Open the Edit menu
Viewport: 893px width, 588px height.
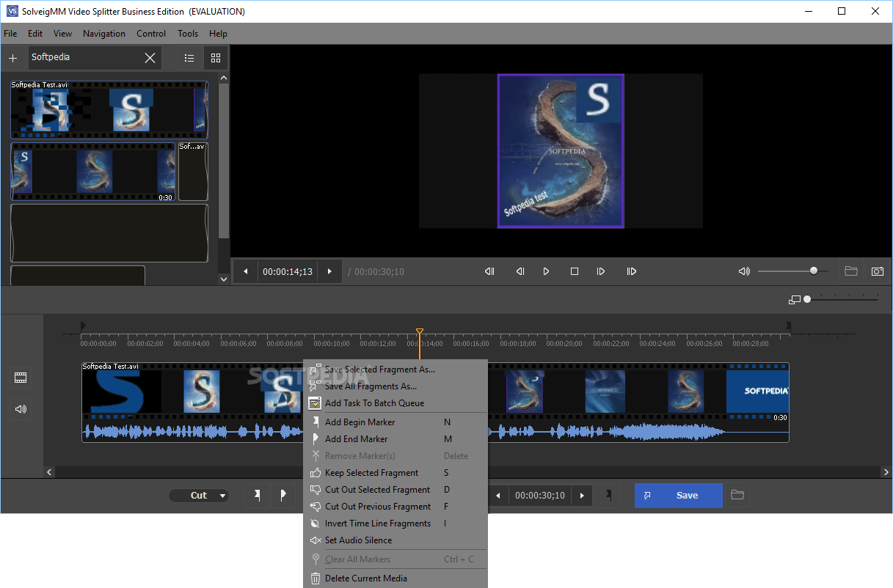point(35,34)
